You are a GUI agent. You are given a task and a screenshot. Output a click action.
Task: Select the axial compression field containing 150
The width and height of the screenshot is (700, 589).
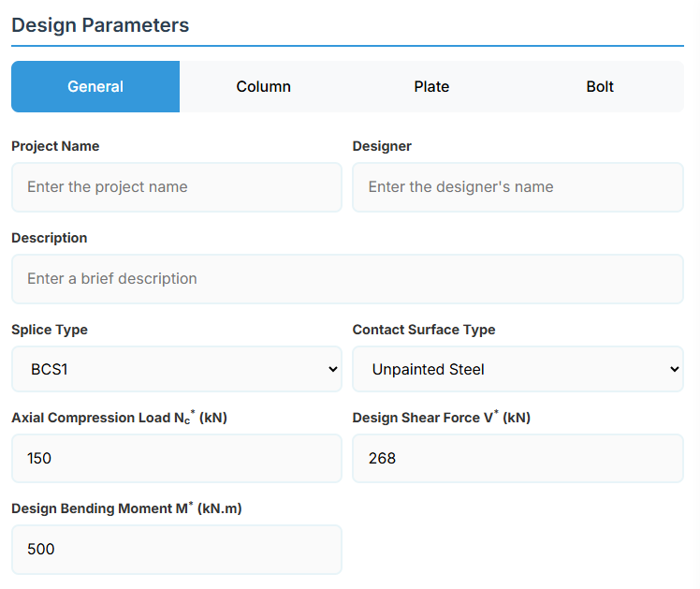[x=177, y=459]
